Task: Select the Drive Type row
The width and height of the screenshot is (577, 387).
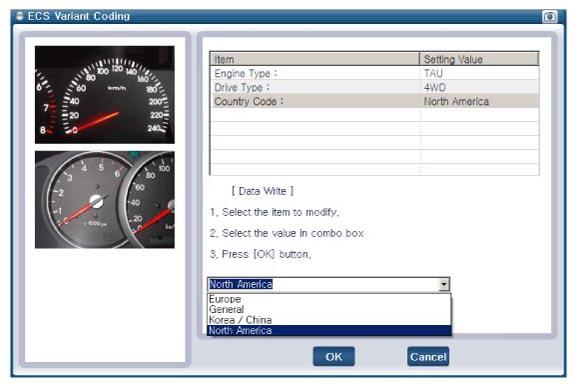Action: point(374,87)
